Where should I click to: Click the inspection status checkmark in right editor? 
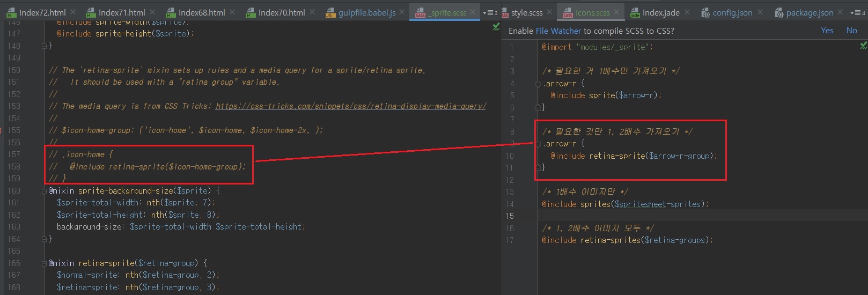[x=863, y=46]
